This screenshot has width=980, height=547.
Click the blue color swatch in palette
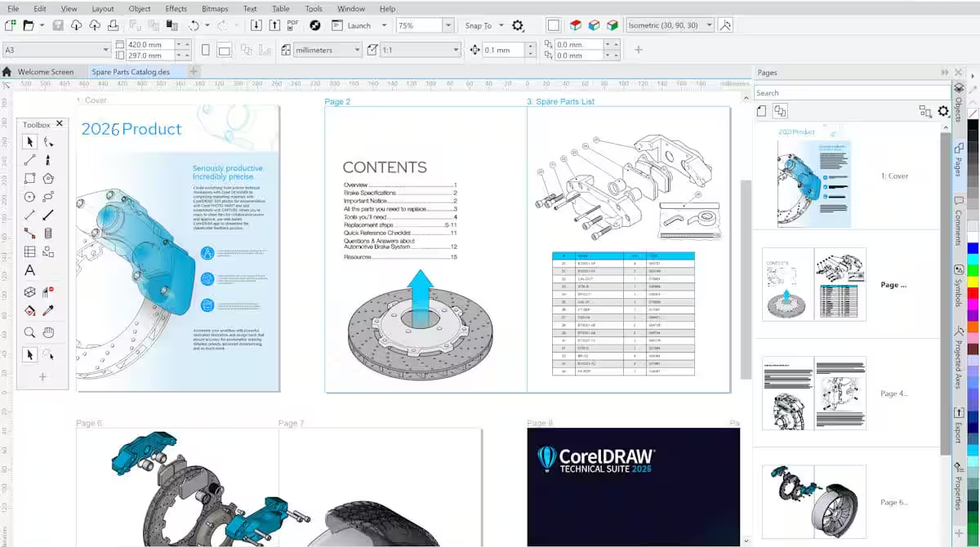(x=972, y=248)
